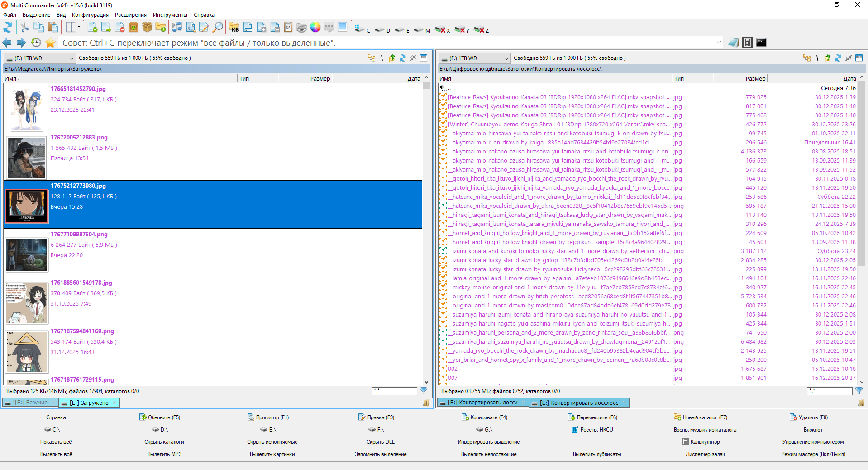Screen dimensions: 868x470
Task: Click the scissors Cut icon in toolbar
Action: (x=24, y=28)
